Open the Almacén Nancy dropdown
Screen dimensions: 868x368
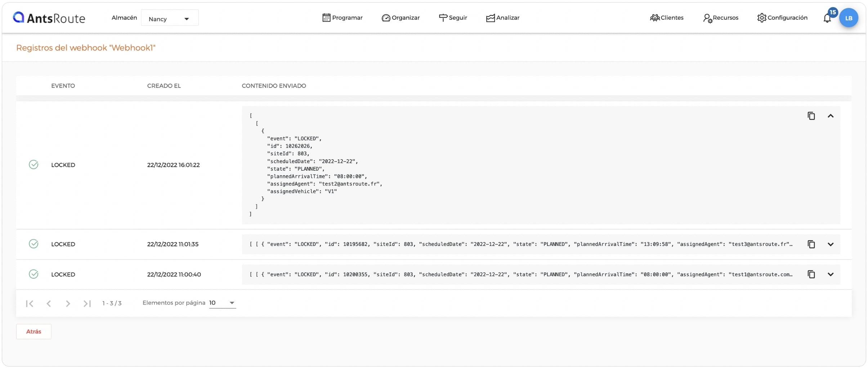pos(170,18)
